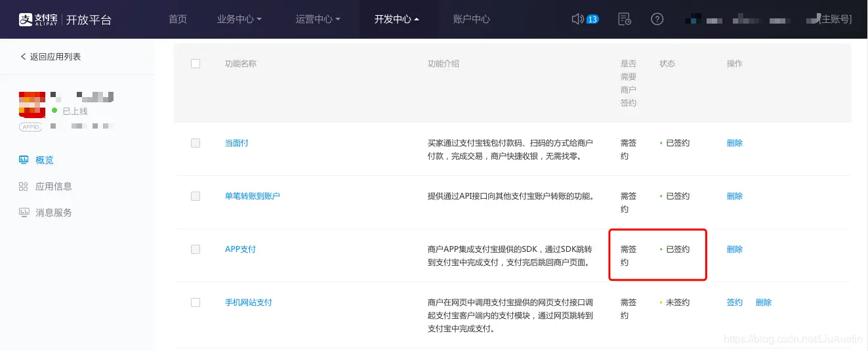This screenshot has width=868, height=351.
Task: Click 签约 for the 手机网站支付 row
Action: click(735, 302)
